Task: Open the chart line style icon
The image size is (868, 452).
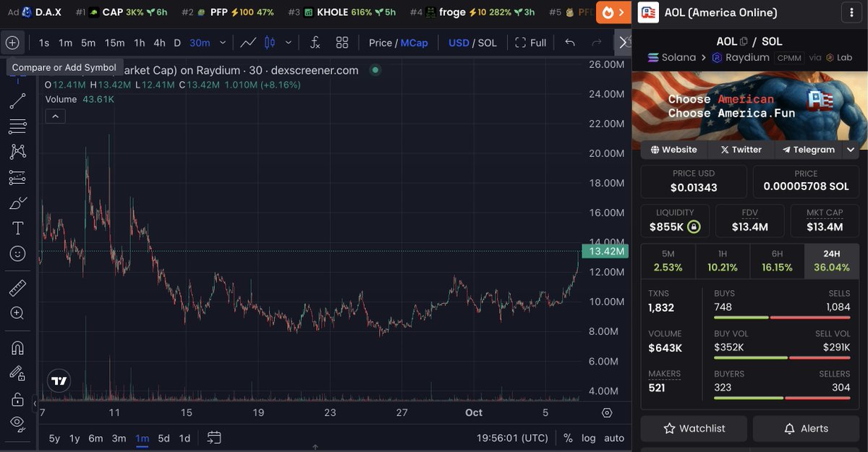Action: [x=248, y=43]
